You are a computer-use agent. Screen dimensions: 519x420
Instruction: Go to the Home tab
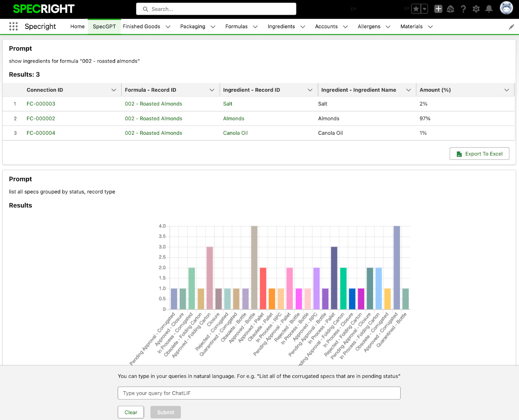coord(77,27)
